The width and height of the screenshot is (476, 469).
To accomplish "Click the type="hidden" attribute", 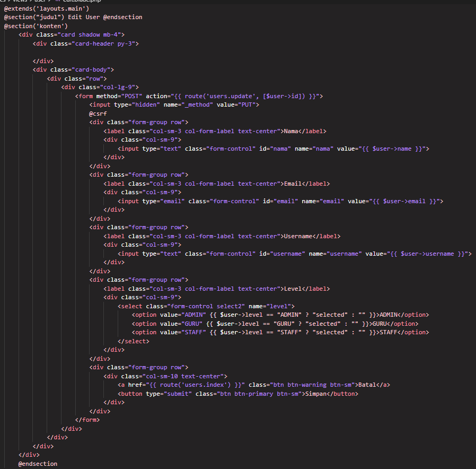I will [x=137, y=105].
